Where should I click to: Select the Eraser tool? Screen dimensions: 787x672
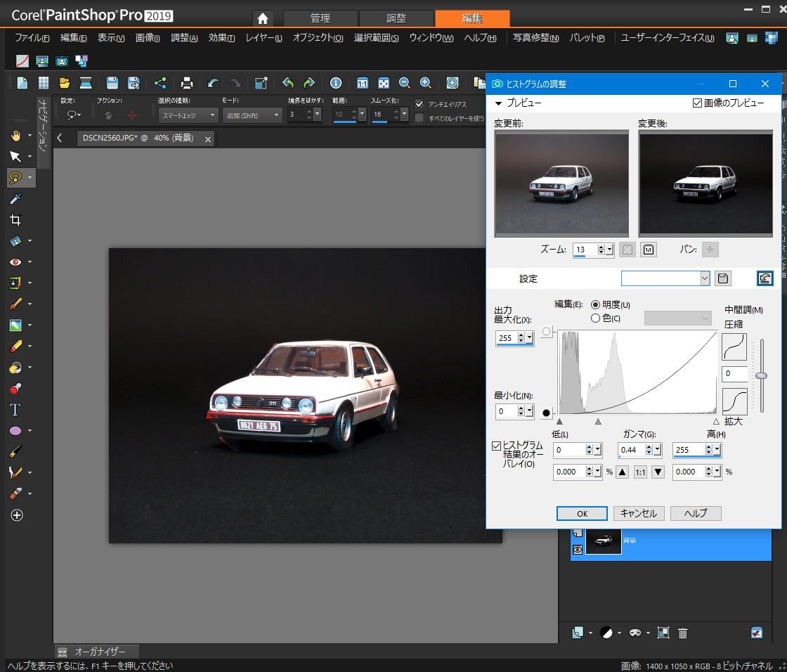point(15,346)
